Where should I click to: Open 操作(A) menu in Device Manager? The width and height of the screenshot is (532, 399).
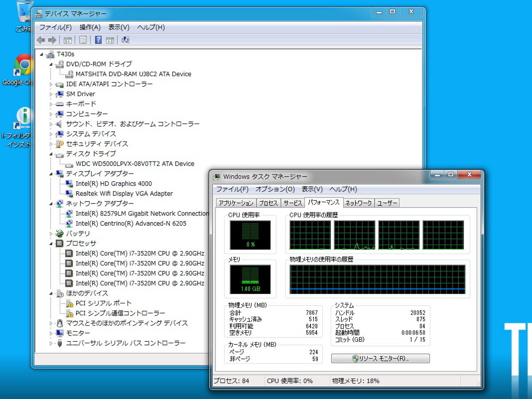pos(90,27)
